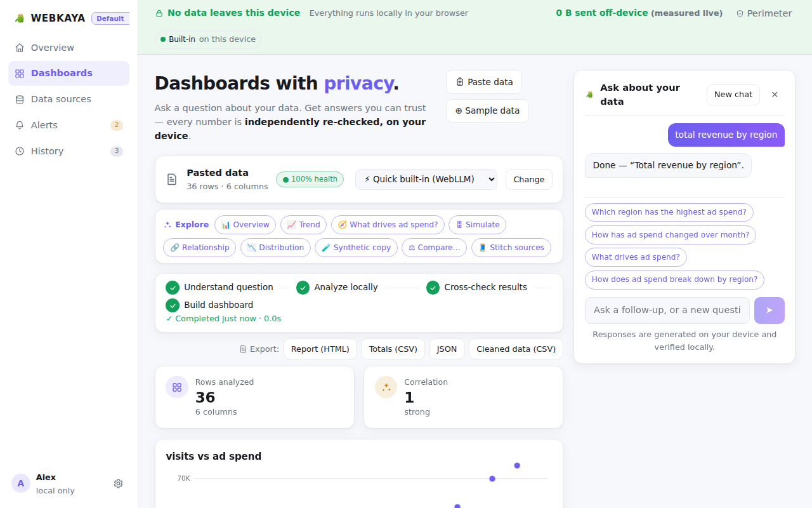
Task: Open Alerts in the sidebar
Action: click(69, 126)
